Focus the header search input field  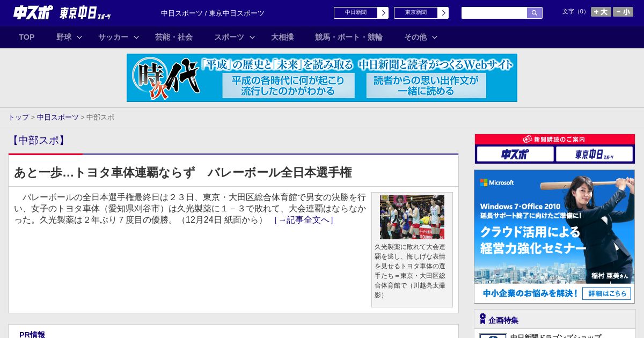pyautogui.click(x=494, y=13)
